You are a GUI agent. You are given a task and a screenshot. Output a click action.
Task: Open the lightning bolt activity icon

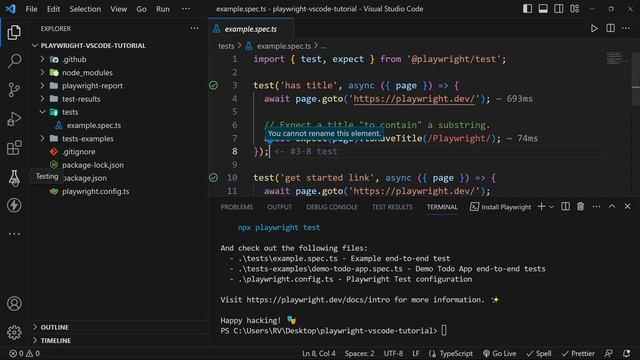click(x=14, y=205)
